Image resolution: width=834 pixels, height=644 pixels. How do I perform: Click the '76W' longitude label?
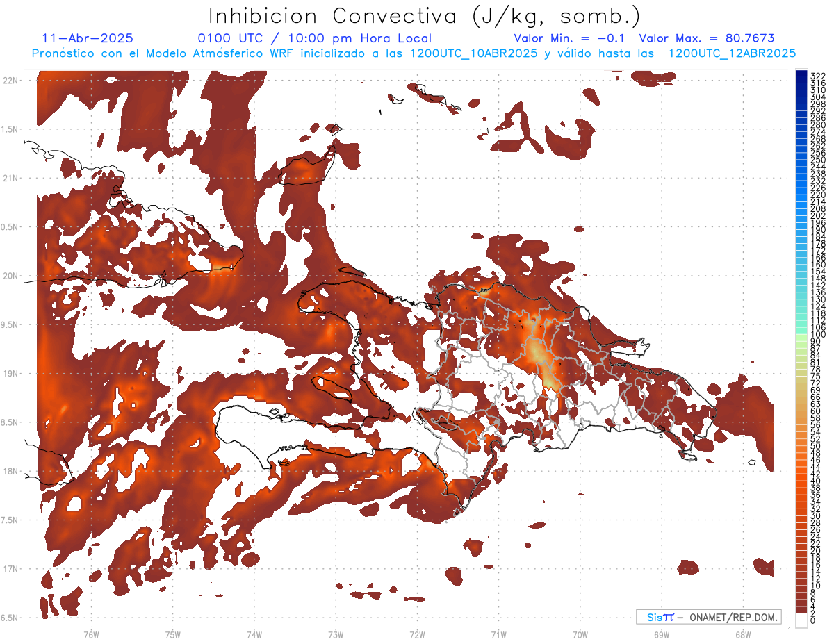91,634
